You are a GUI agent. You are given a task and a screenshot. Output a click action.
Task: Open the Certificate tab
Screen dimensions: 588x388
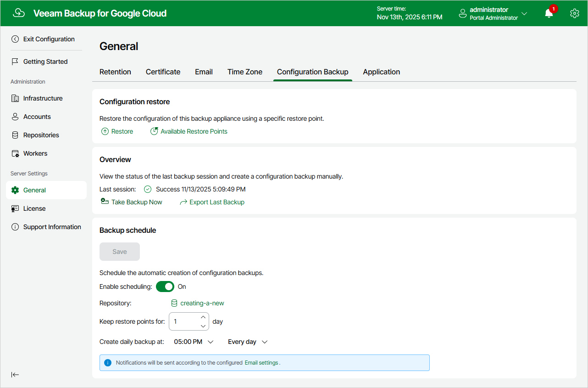163,72
